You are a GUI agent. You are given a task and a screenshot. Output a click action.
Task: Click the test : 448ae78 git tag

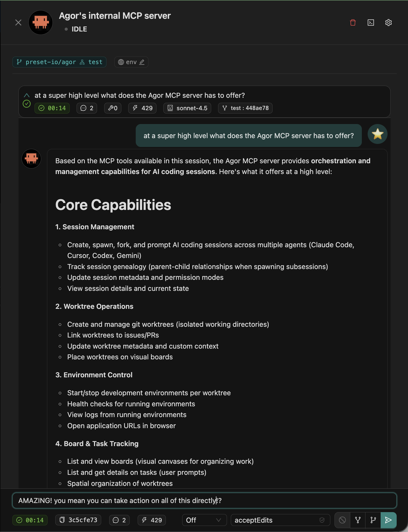tap(245, 108)
